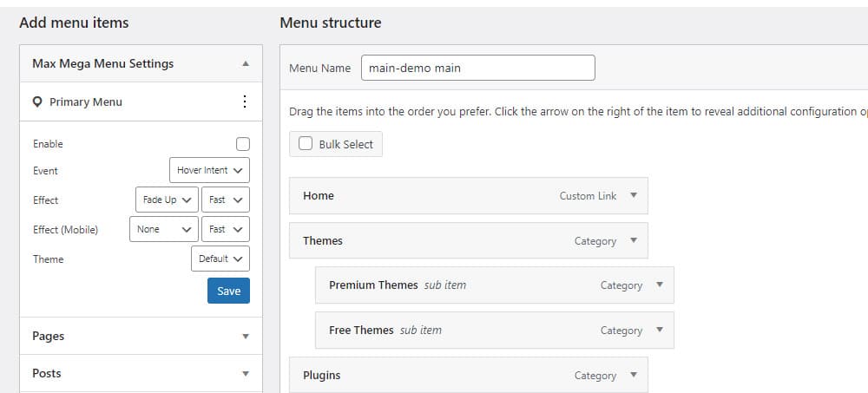
Task: Select the Themes menu item bar
Action: [x=469, y=240]
